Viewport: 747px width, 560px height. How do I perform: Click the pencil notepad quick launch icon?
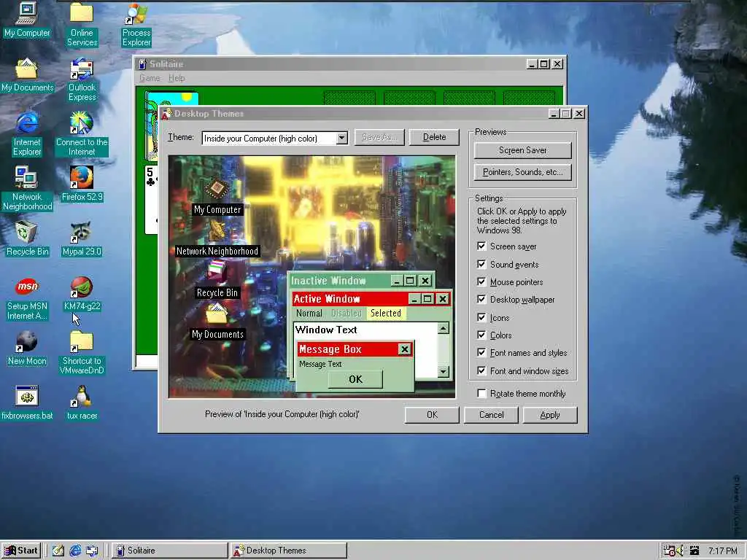point(58,551)
